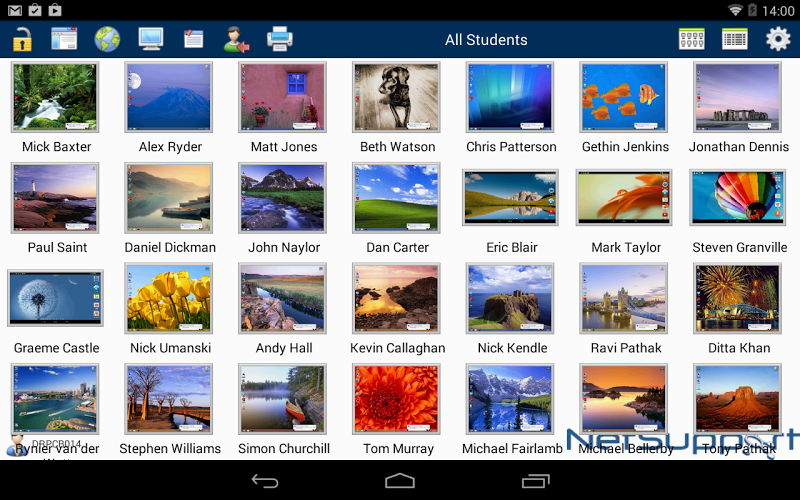Select Mick Baxter's screen thumbnail
Image resolution: width=800 pixels, height=500 pixels.
tap(55, 97)
